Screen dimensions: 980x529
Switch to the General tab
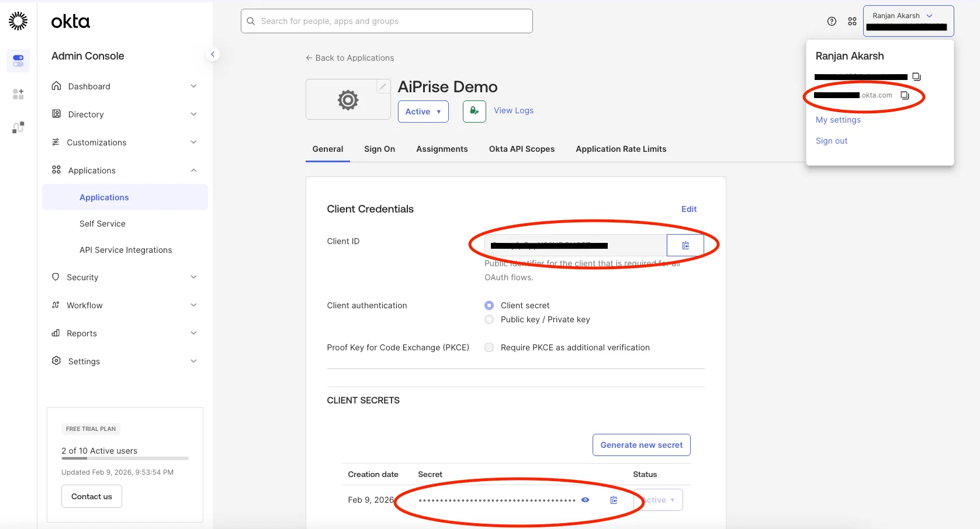pyautogui.click(x=328, y=149)
